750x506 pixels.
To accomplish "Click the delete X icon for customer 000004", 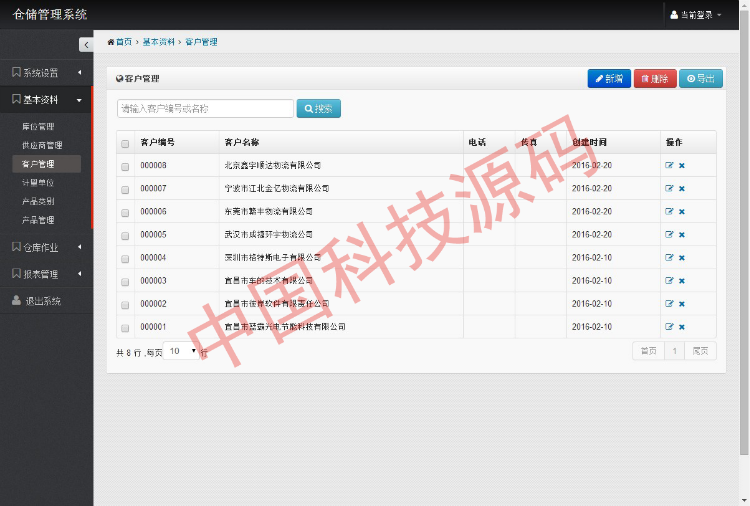I will pyautogui.click(x=682, y=258).
